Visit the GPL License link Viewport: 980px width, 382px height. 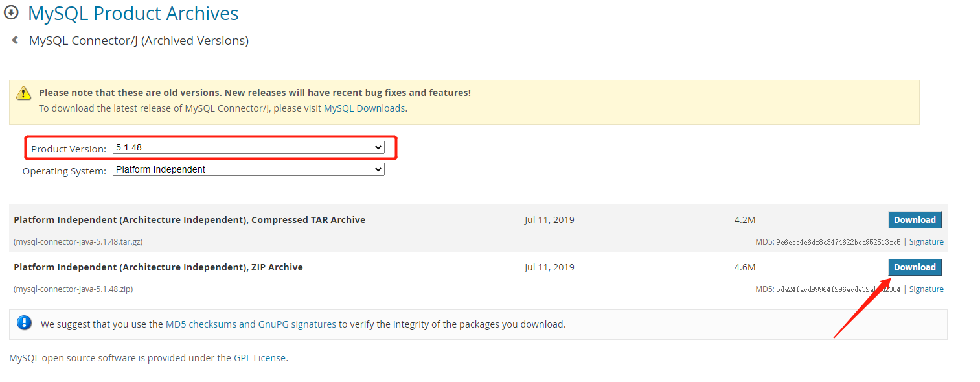click(x=259, y=358)
